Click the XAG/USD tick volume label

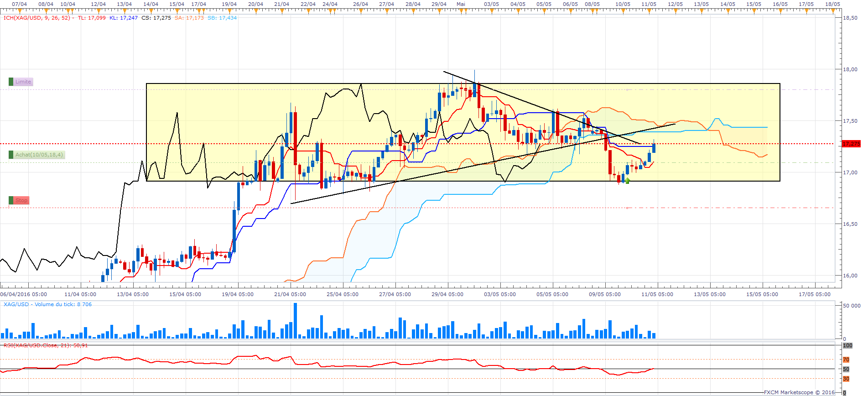point(47,304)
